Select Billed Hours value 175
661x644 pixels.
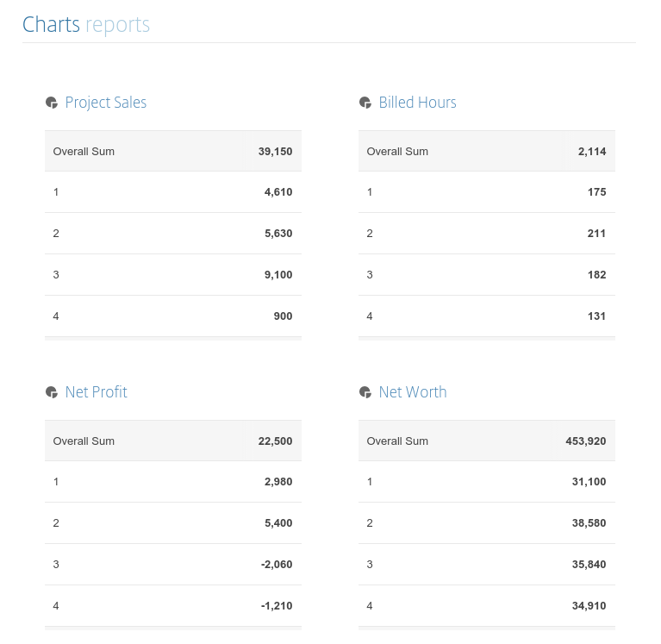tap(596, 192)
